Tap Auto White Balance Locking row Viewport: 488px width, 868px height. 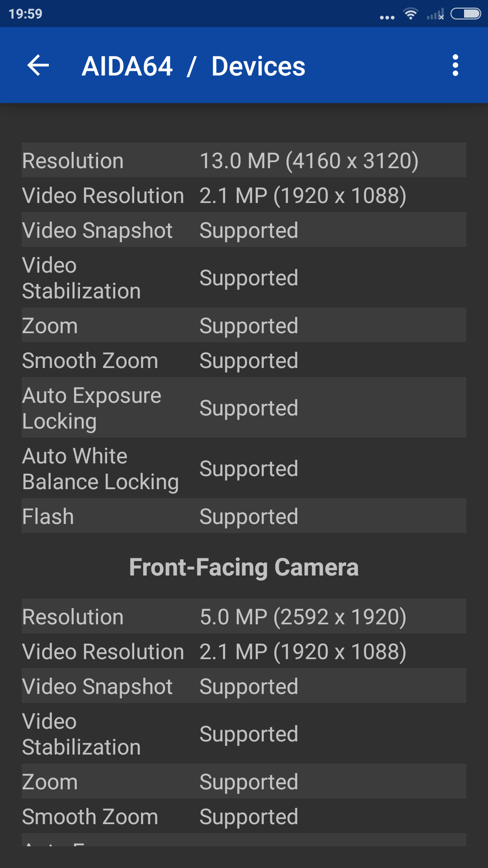[x=244, y=468]
